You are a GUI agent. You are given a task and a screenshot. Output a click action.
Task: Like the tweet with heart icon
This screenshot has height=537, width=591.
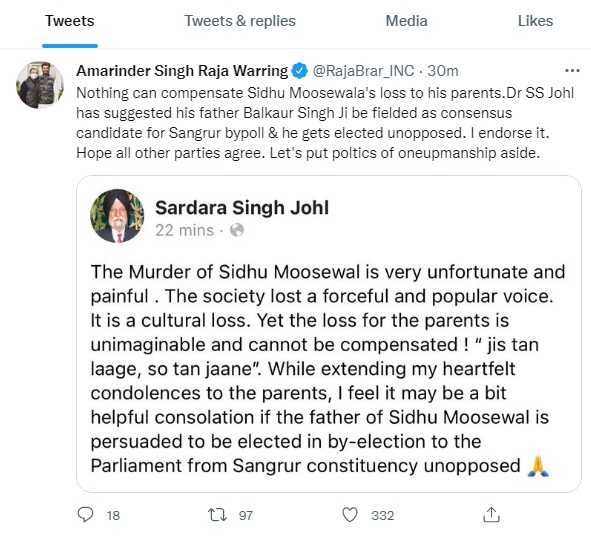(350, 515)
